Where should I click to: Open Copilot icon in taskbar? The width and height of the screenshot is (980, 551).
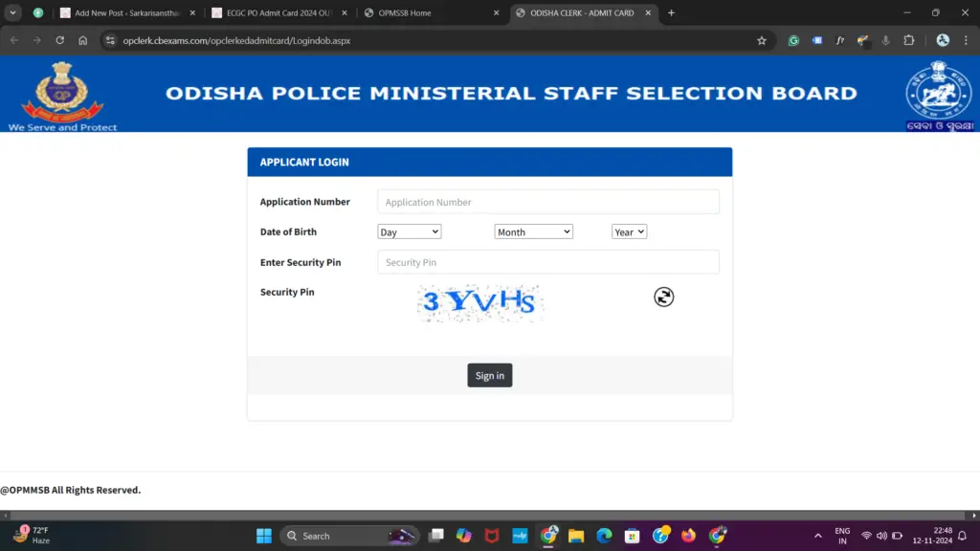coord(464,536)
